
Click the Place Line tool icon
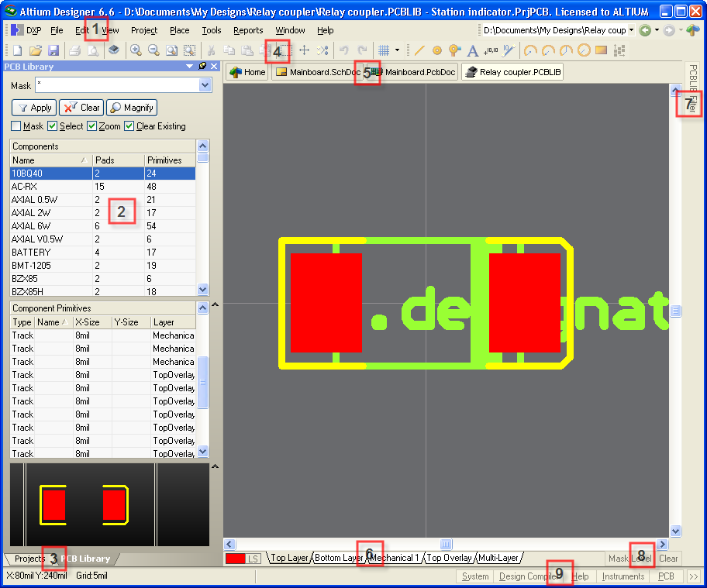(419, 50)
